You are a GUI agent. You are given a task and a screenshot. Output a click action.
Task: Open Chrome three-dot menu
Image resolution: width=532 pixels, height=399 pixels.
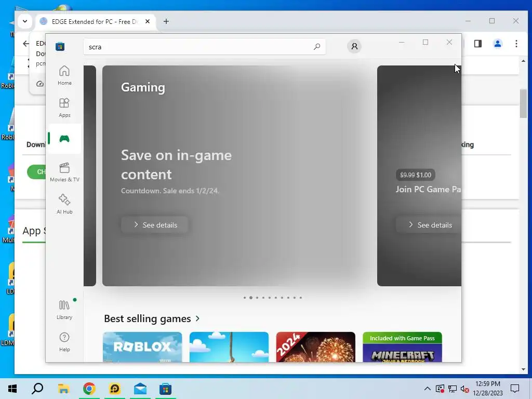[516, 44]
